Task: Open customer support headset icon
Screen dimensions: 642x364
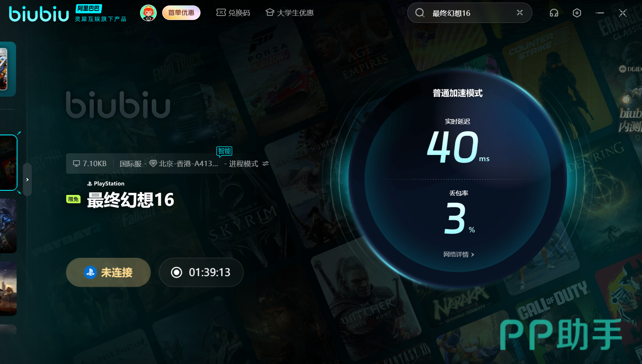Action: pos(554,13)
